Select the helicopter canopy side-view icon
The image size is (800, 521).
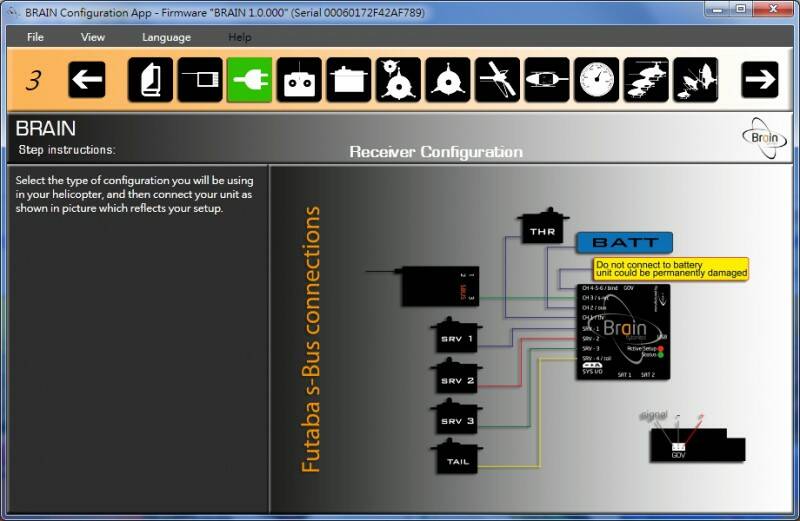[x=547, y=80]
